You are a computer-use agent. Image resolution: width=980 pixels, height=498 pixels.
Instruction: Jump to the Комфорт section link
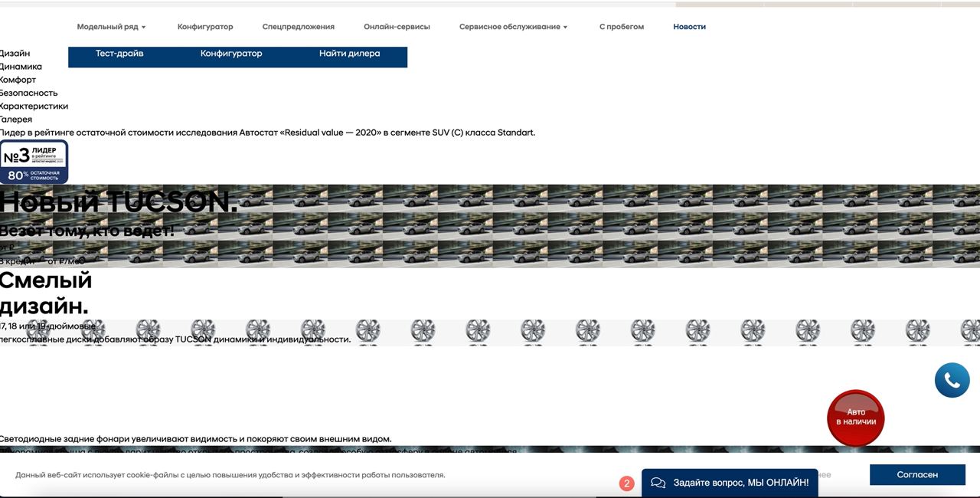18,80
